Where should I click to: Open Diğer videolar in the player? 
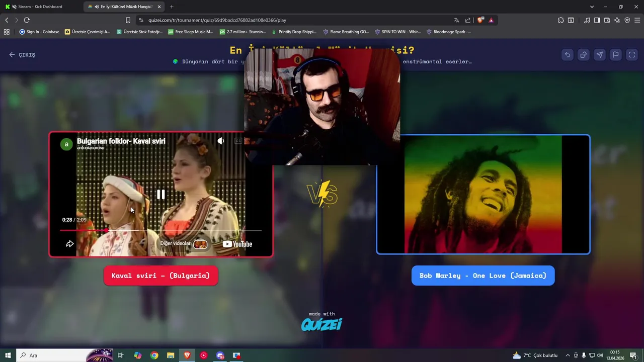[184, 244]
